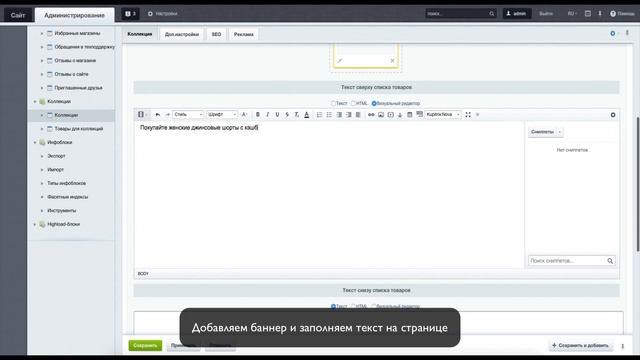This screenshot has width=640, height=360.
Task: Open the Стиль style dropdown
Action: pyautogui.click(x=188, y=115)
